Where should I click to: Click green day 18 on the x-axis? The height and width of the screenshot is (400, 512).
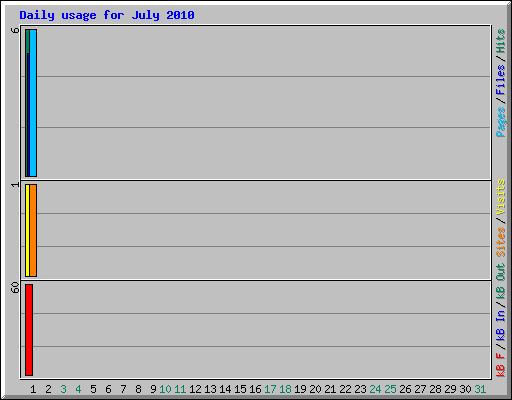click(x=285, y=389)
